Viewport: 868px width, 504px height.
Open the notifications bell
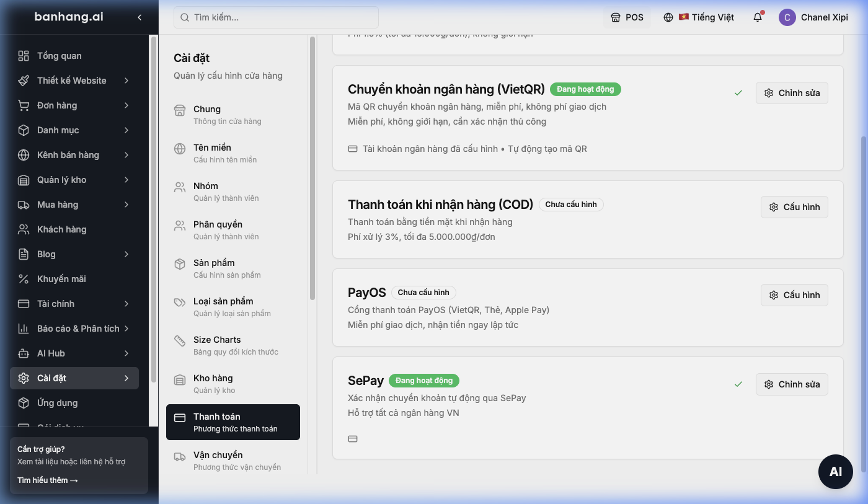(758, 17)
